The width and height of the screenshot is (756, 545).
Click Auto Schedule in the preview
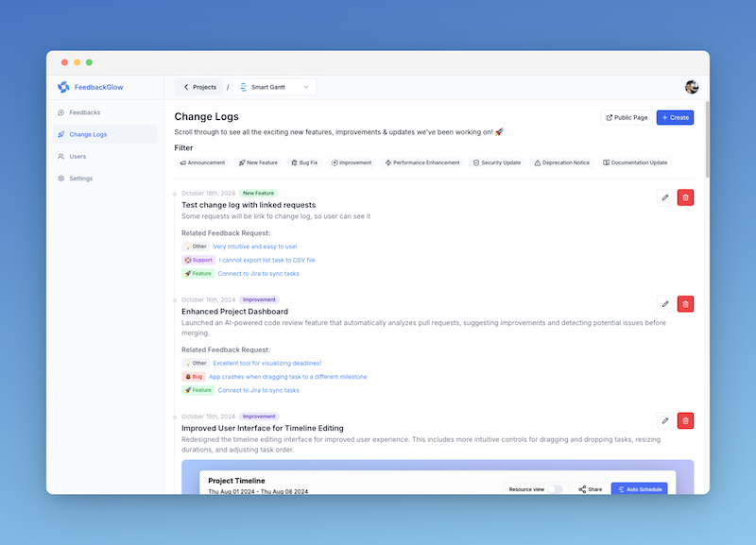coord(640,489)
